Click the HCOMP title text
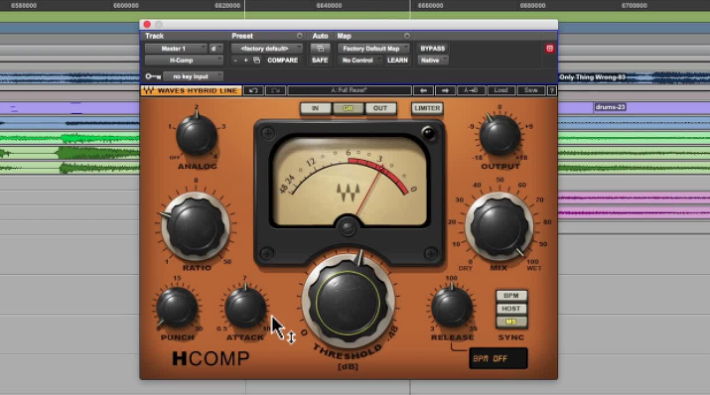Image resolution: width=710 pixels, height=395 pixels. click(x=211, y=358)
